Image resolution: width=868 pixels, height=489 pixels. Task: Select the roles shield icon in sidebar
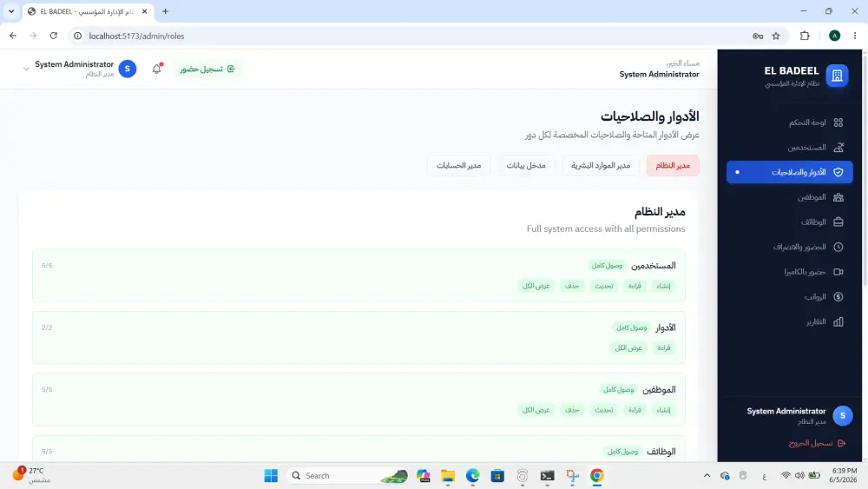pyautogui.click(x=838, y=172)
